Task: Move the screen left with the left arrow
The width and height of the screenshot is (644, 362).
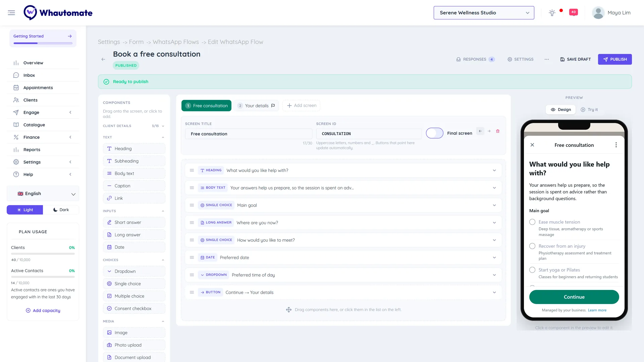Action: coord(480,131)
